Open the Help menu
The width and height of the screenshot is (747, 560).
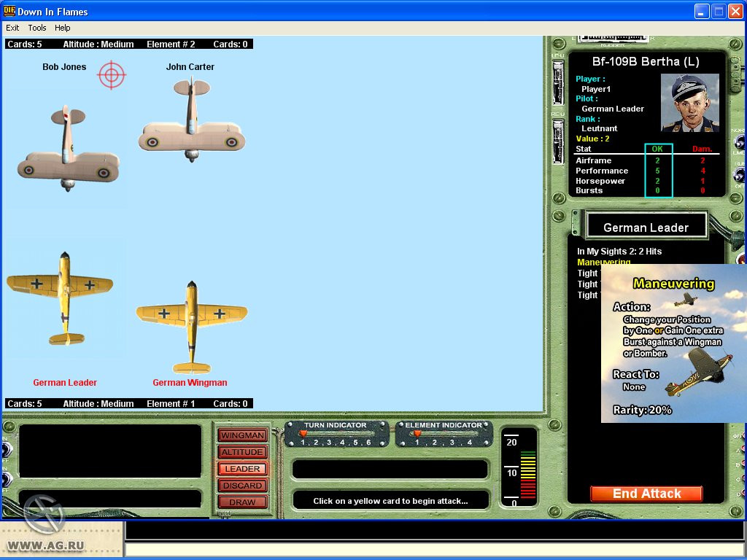coord(63,28)
